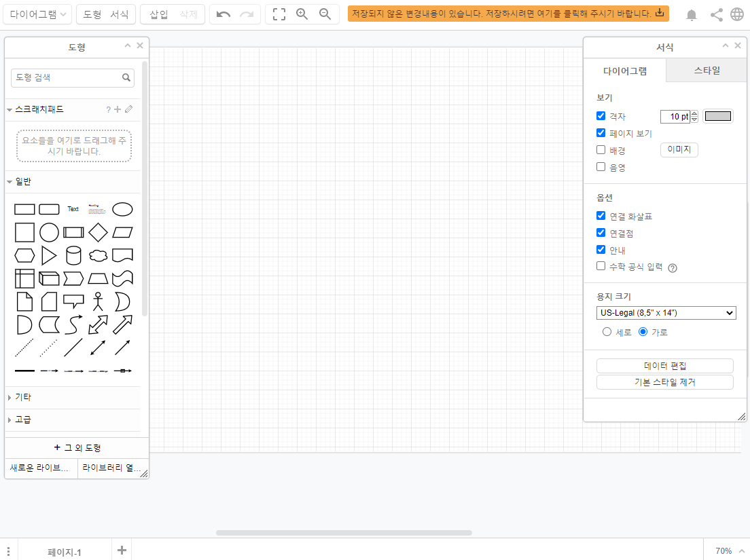
Task: Click the share icon
Action: point(716,15)
